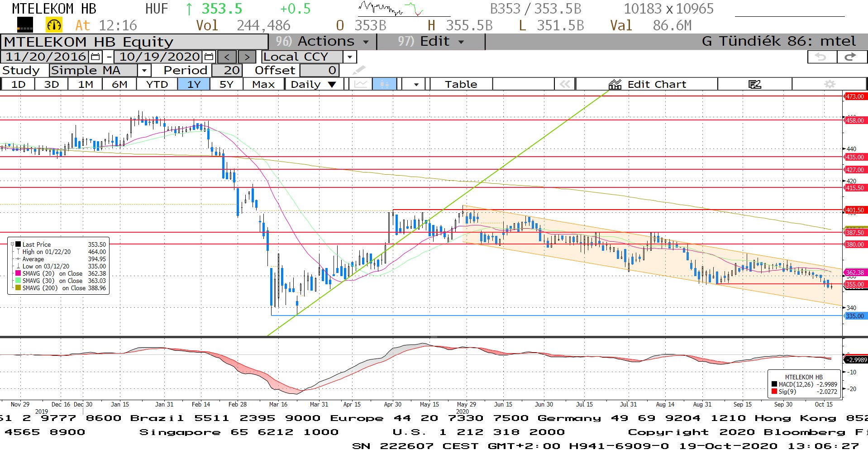Click the Average marker icon in legend
The height and width of the screenshot is (464, 868).
tap(18, 259)
